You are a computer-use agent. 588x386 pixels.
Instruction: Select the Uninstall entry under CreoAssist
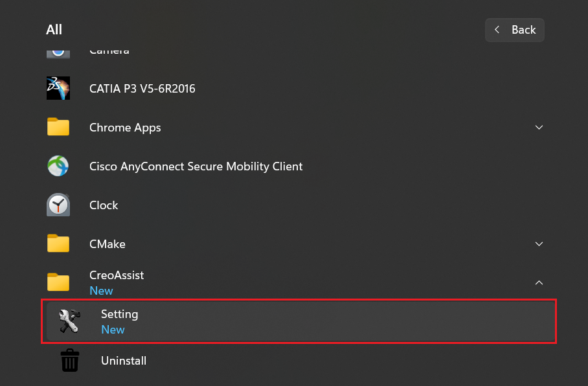coord(124,361)
